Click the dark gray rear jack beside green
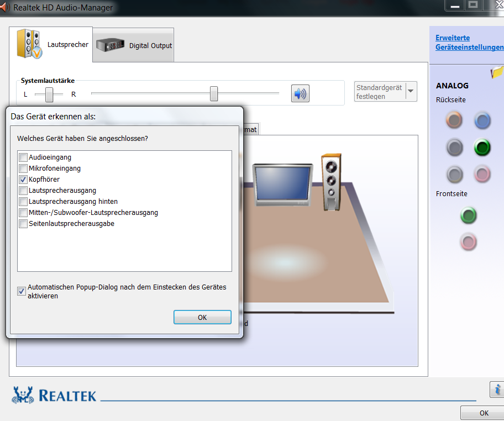The image size is (504, 421). click(454, 148)
